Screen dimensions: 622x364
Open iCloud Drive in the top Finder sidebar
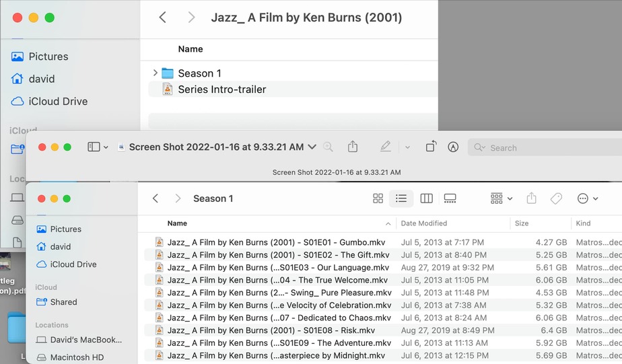49,101
